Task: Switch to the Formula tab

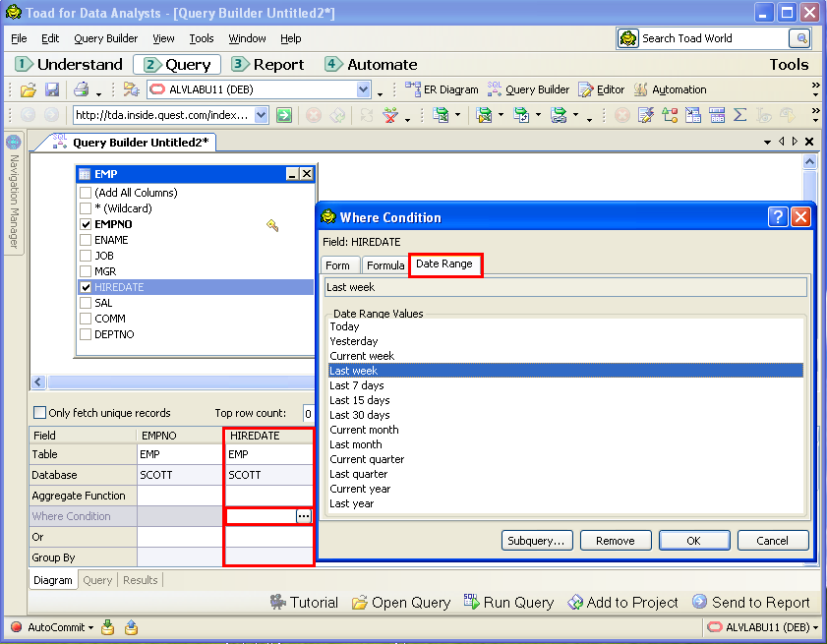Action: pyautogui.click(x=385, y=265)
